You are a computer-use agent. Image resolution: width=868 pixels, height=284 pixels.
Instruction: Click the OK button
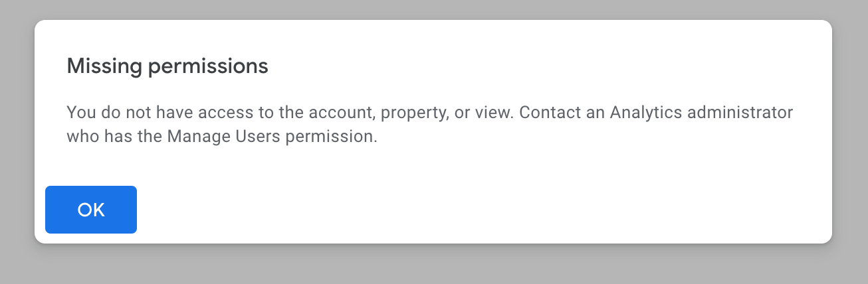pyautogui.click(x=91, y=210)
